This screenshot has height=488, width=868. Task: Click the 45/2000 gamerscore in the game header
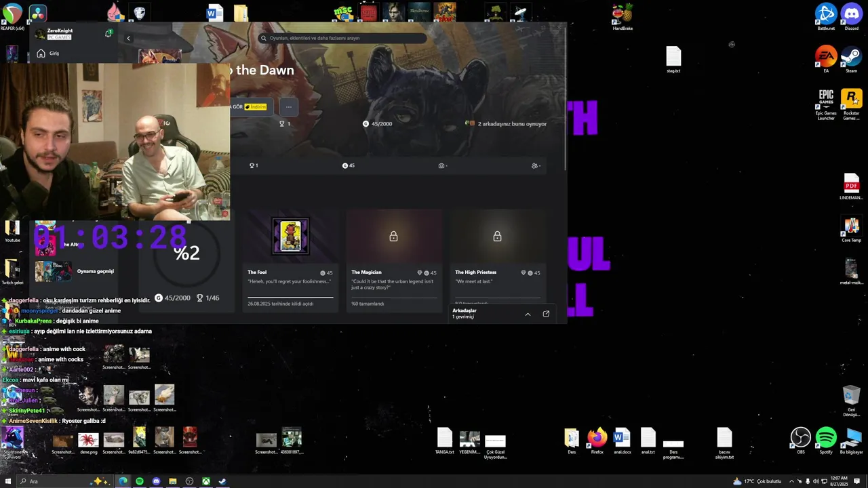377,124
